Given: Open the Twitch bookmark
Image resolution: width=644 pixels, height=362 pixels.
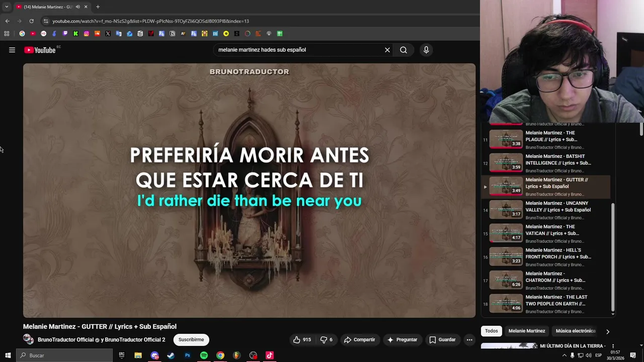Looking at the screenshot, I should (x=65, y=34).
